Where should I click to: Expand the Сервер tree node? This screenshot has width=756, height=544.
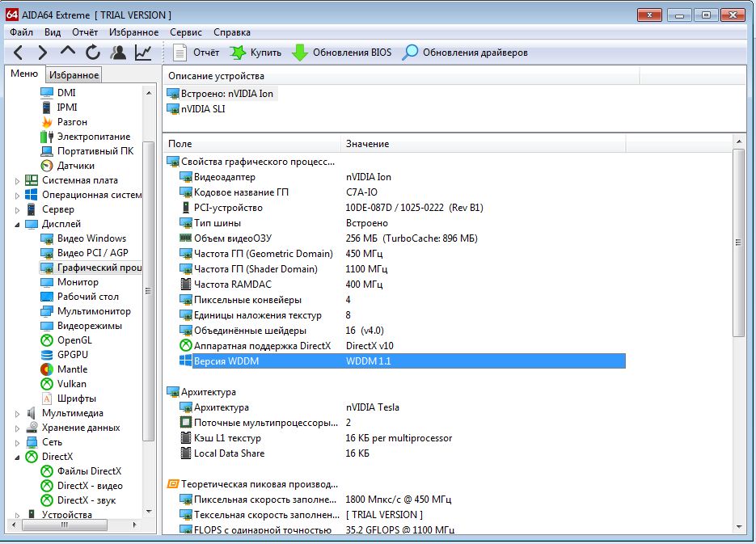[x=17, y=210]
